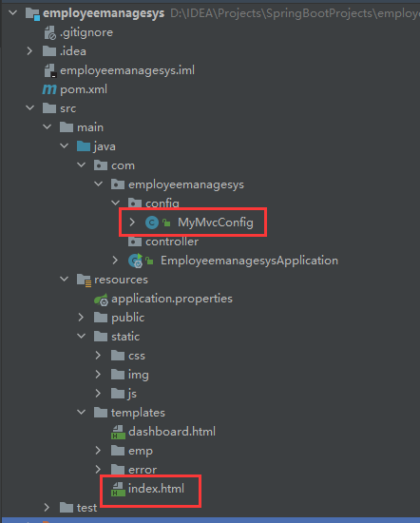Click the employeemanagesys.iml file icon
This screenshot has width=420, height=523.
(50, 70)
